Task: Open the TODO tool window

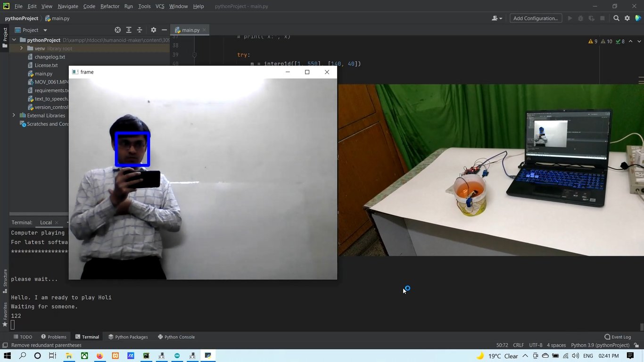Action: tap(23, 337)
